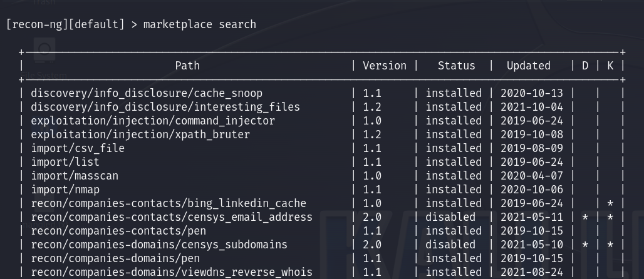Click 'installed' status in import/masscan row
The height and width of the screenshot is (279, 644).
pyautogui.click(x=454, y=176)
